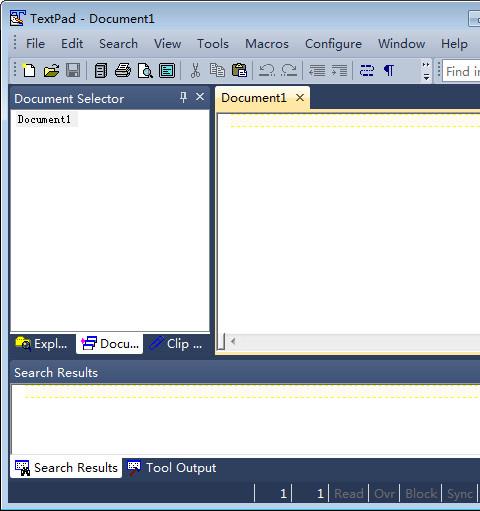Pin the Document Selector panel
Viewport: 480px width, 511px height.
coord(183,97)
